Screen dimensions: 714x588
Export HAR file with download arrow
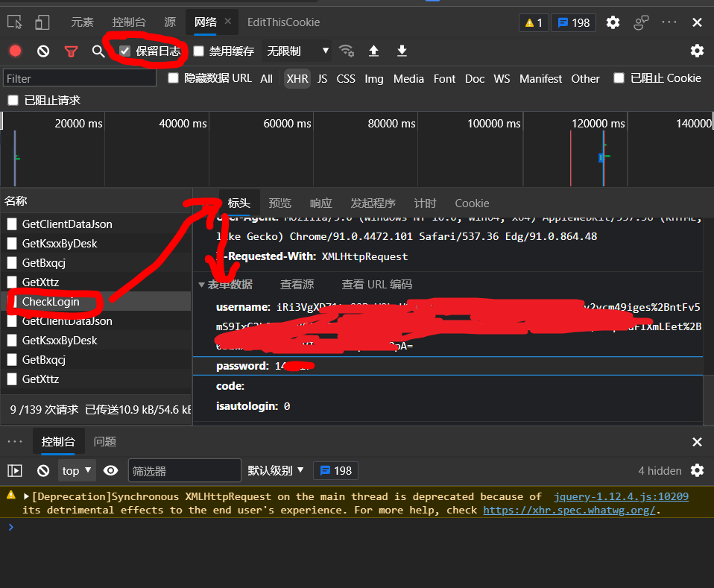[x=402, y=51]
